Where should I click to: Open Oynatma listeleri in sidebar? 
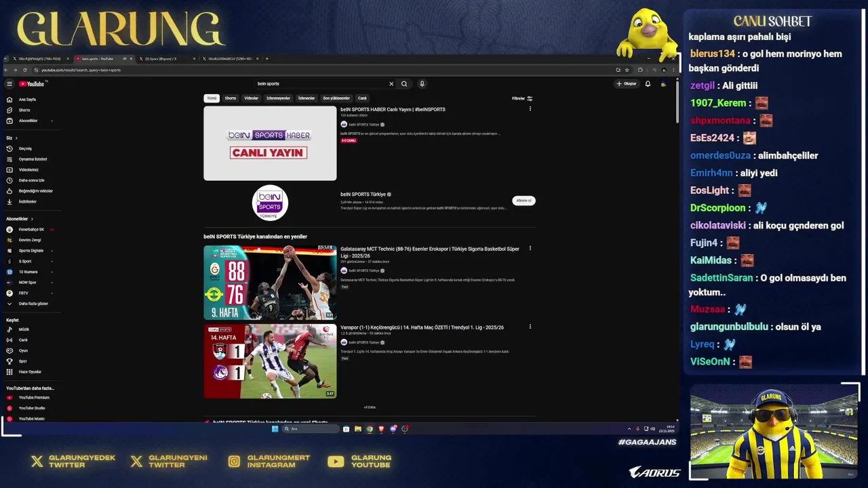point(33,159)
